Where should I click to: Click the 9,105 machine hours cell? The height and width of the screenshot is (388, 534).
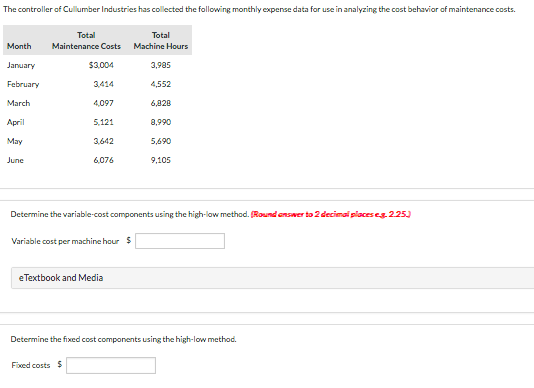point(161,160)
